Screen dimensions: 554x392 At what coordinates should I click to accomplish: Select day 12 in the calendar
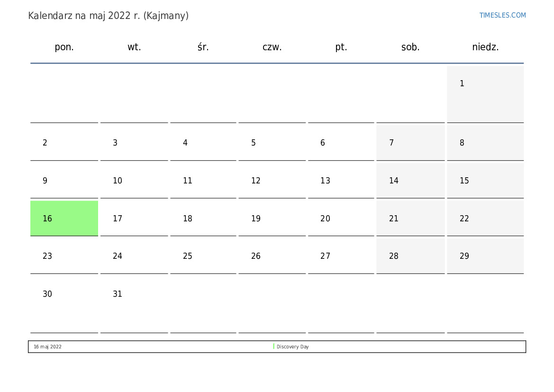pyautogui.click(x=272, y=180)
